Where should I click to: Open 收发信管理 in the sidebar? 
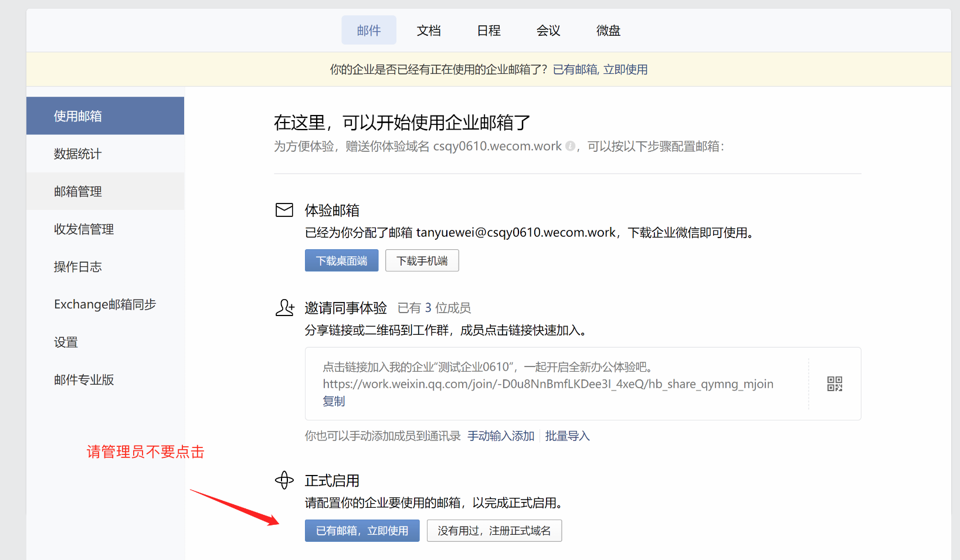click(x=84, y=229)
